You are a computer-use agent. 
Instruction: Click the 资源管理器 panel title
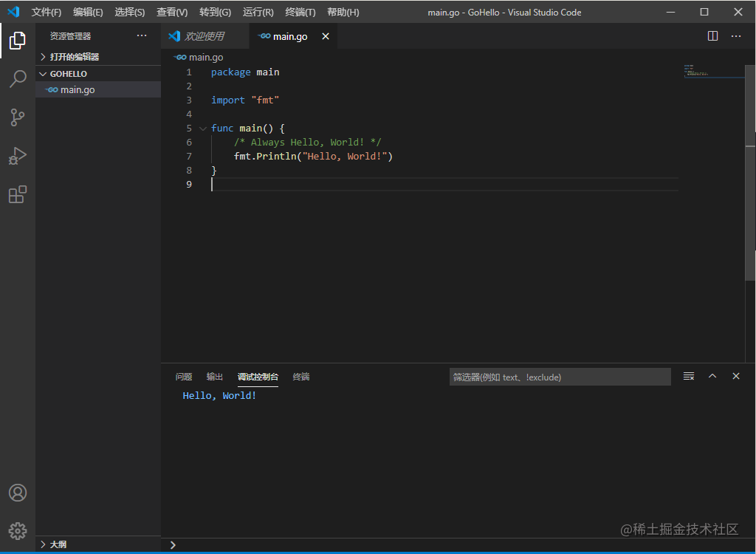70,36
